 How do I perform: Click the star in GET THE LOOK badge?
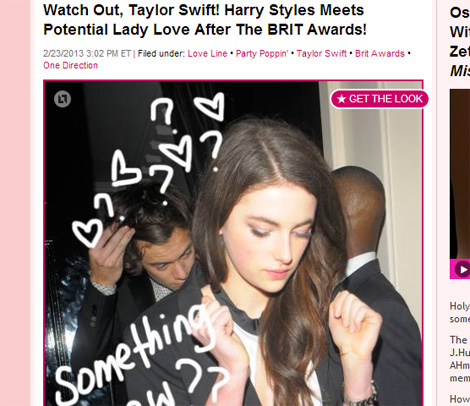[x=341, y=99]
